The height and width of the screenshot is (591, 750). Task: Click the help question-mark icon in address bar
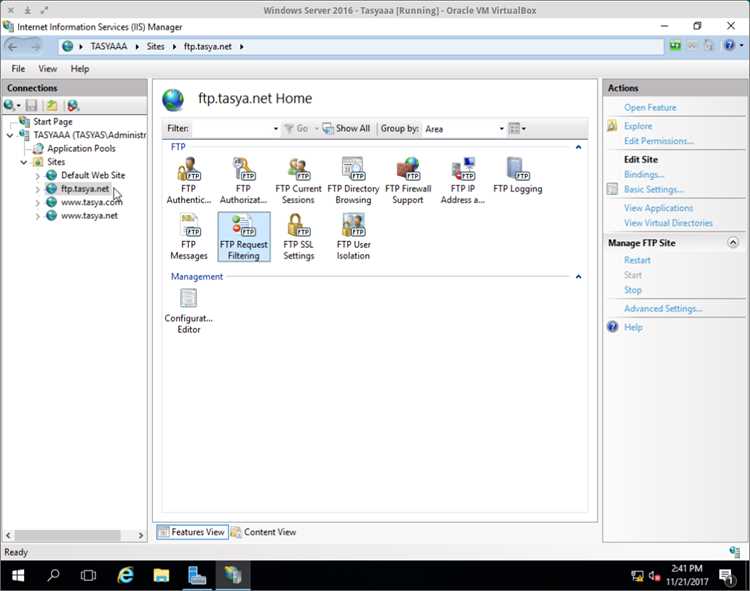point(729,45)
